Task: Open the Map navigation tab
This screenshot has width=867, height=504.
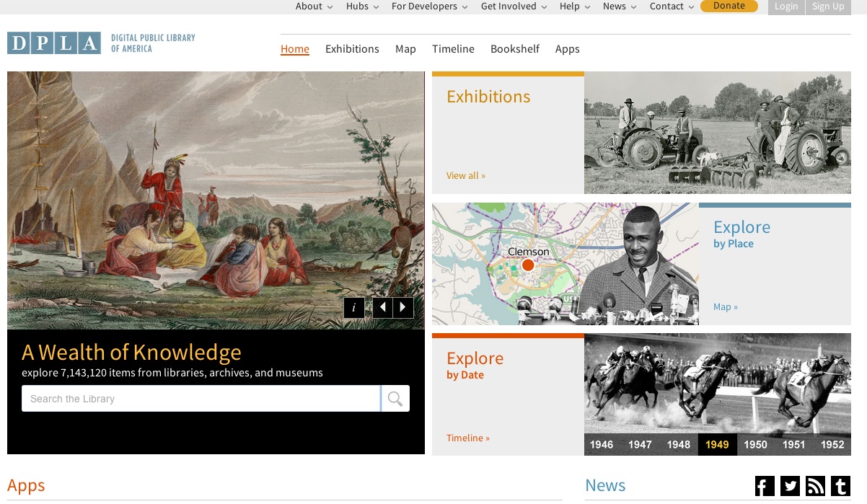Action: click(405, 49)
